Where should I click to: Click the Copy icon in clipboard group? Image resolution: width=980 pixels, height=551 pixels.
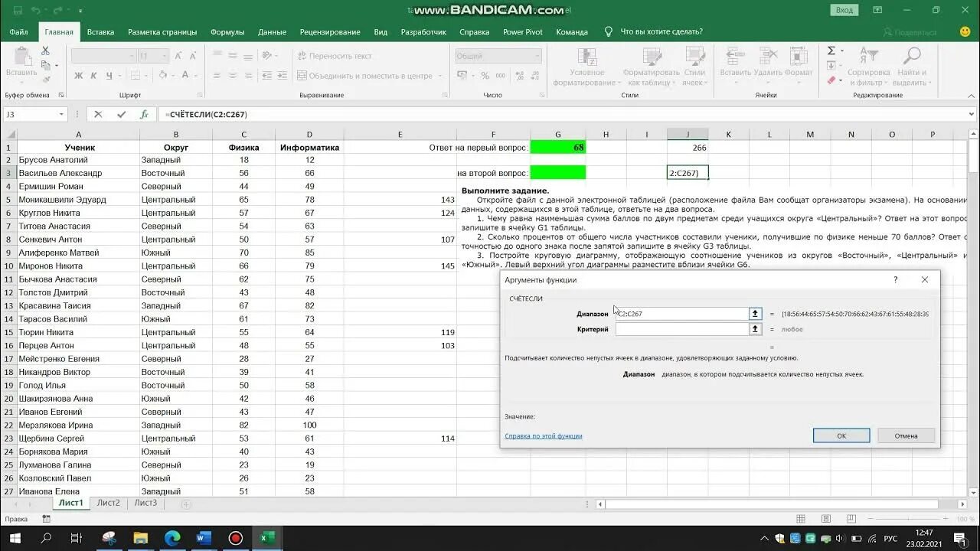coord(45,65)
